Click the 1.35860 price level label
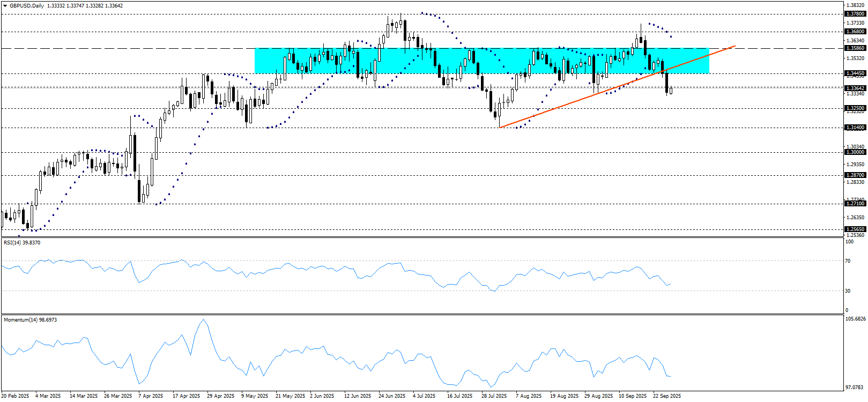Viewport: 868px width, 402px height. pyautogui.click(x=855, y=48)
